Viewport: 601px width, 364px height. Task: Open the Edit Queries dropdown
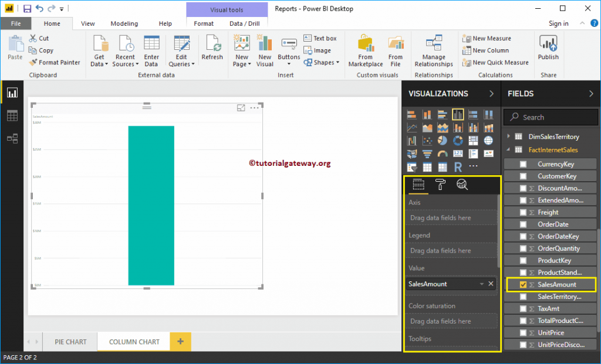[x=181, y=50]
